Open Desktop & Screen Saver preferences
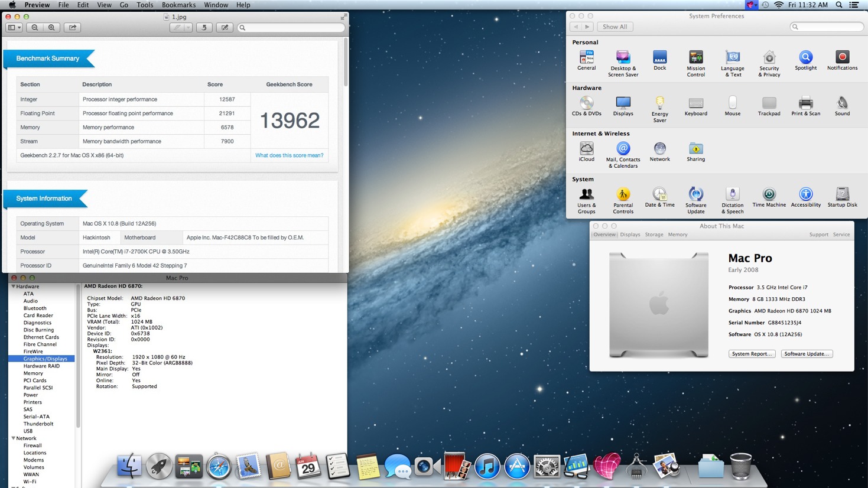Image resolution: width=868 pixels, height=488 pixels. [623, 64]
